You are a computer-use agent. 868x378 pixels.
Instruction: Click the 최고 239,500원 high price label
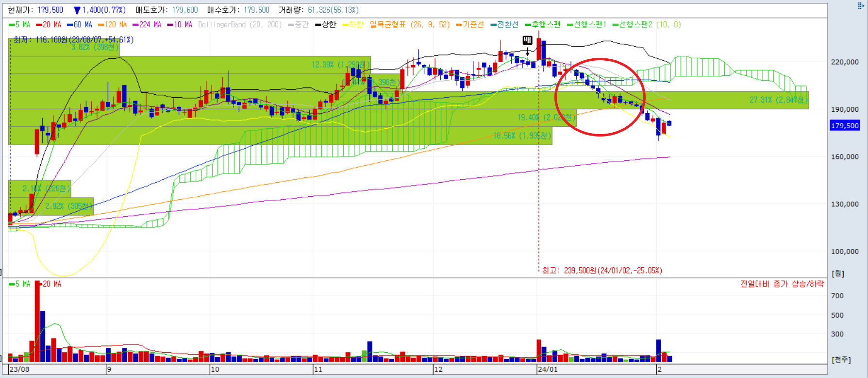(x=602, y=271)
